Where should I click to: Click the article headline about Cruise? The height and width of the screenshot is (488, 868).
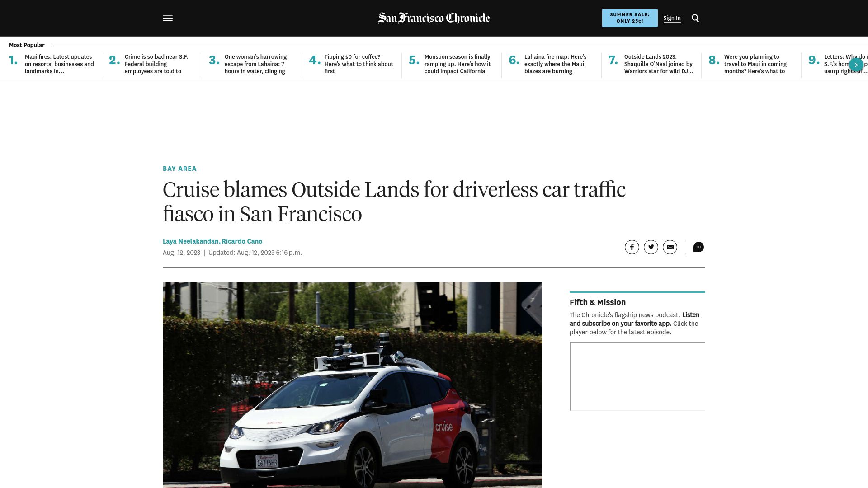(394, 202)
